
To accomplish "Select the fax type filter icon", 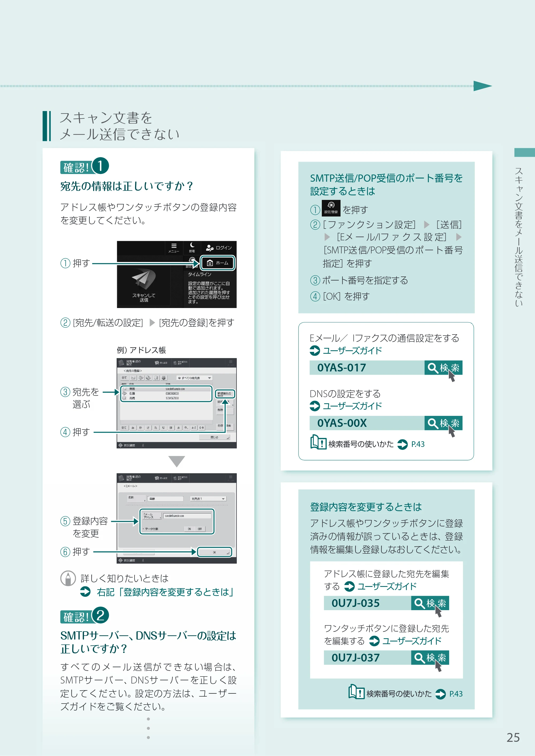I will click(141, 378).
